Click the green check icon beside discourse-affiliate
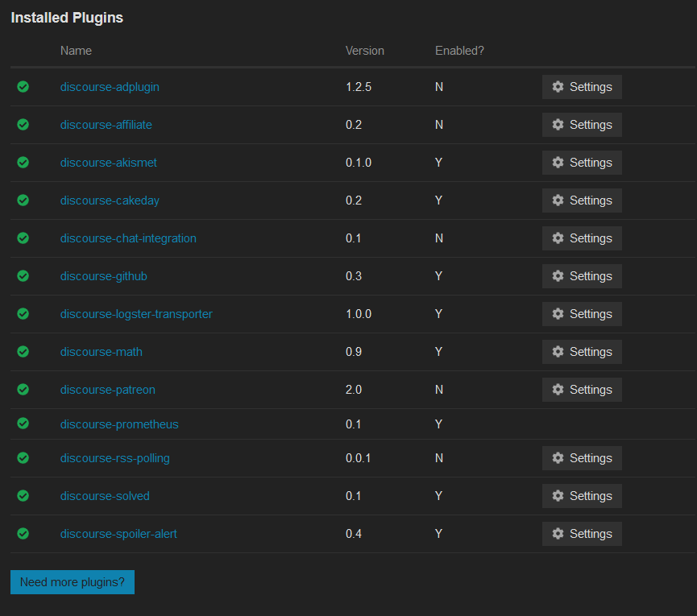Image resolution: width=697 pixels, height=616 pixels. pyautogui.click(x=23, y=124)
